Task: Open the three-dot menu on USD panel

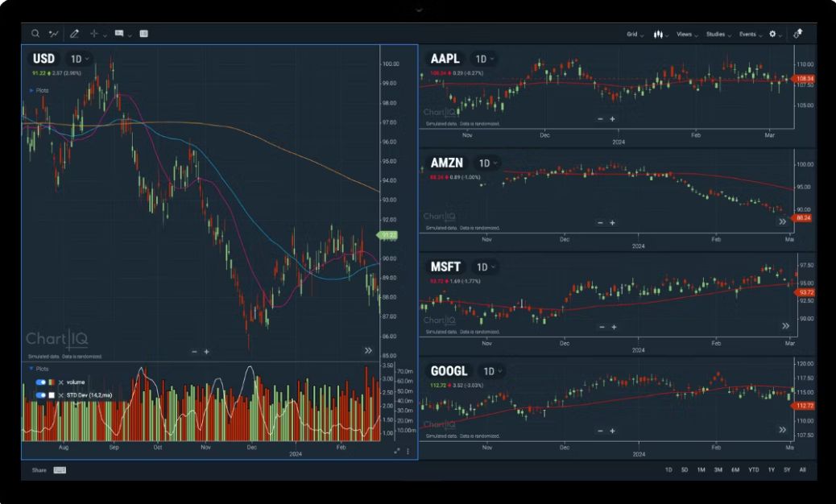Action: 408,451
